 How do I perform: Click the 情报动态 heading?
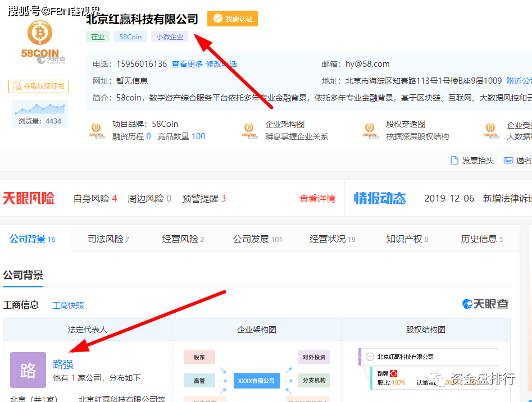(380, 198)
